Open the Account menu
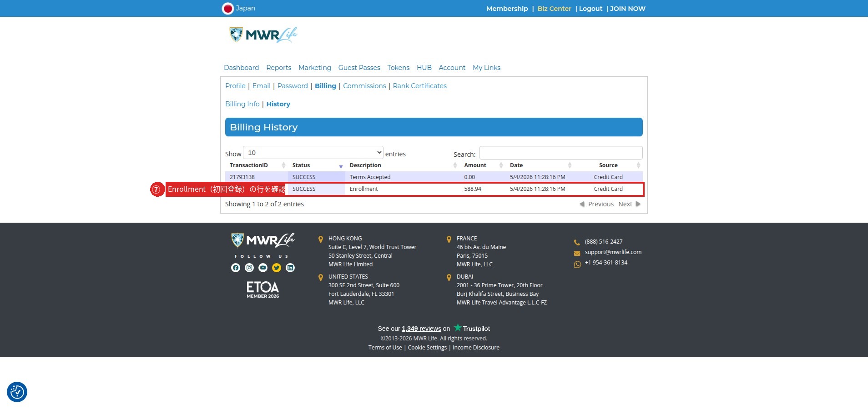This screenshot has height=409, width=868. pos(452,68)
